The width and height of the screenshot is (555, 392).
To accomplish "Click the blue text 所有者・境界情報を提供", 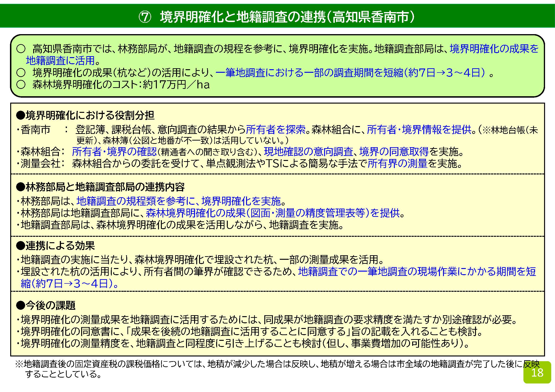I will [x=419, y=130].
